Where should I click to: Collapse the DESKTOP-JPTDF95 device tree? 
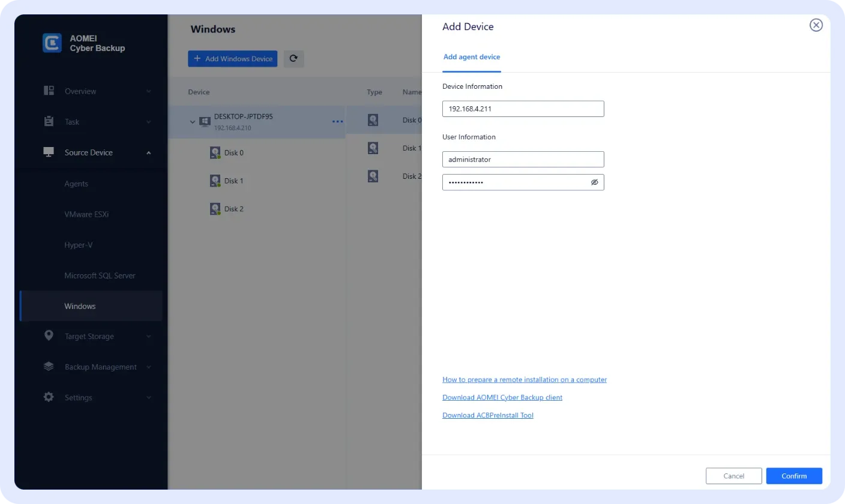(193, 122)
